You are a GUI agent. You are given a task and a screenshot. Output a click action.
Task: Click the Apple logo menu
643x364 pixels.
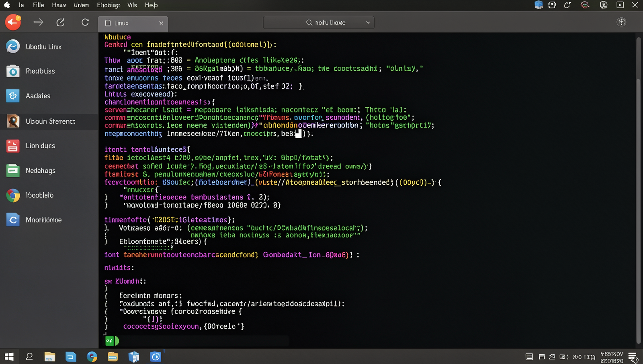[x=7, y=5]
